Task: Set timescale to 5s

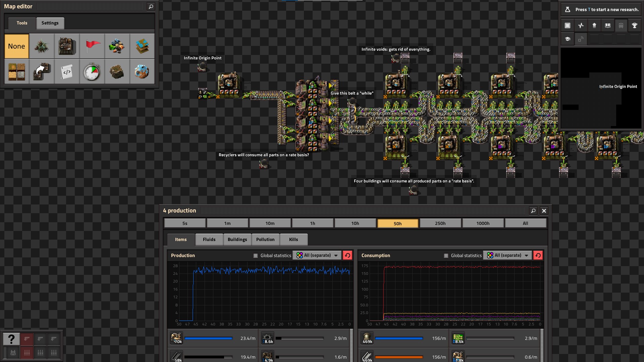Action: point(185,223)
